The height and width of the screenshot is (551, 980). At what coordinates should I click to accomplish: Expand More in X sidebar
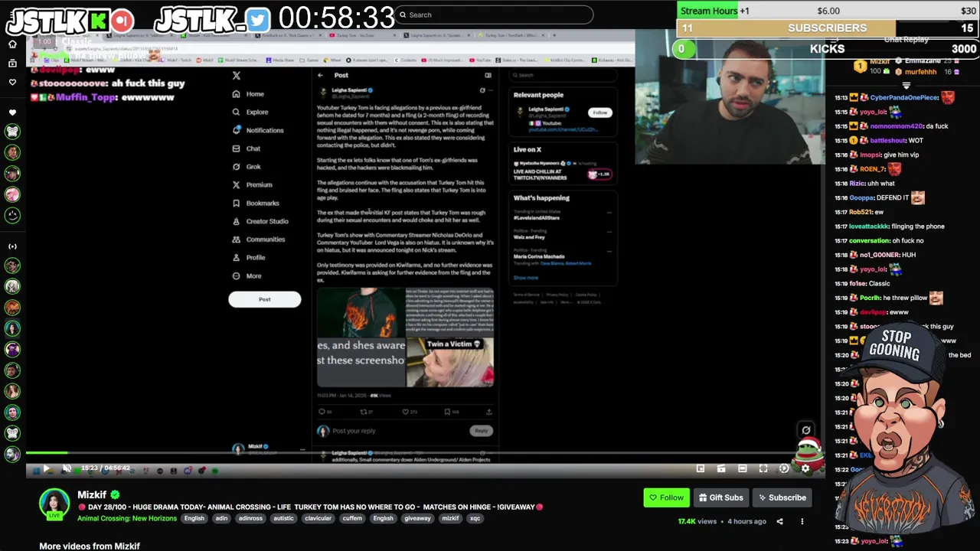tap(247, 276)
